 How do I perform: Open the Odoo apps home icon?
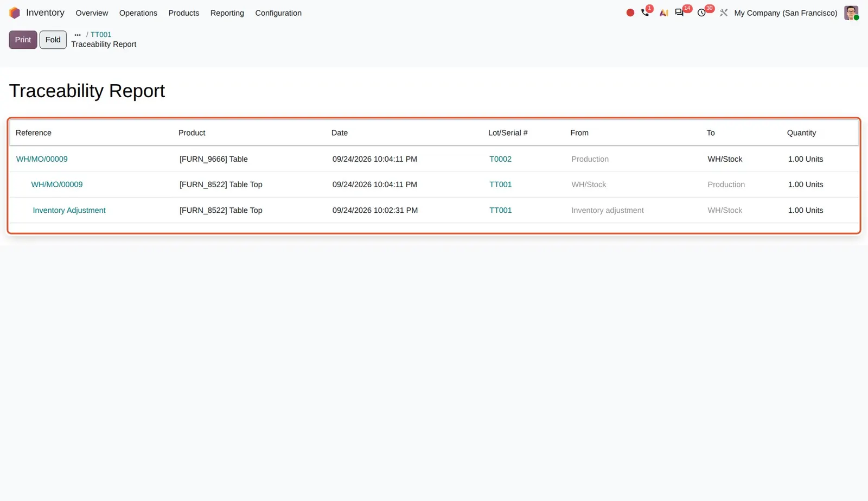pos(15,12)
